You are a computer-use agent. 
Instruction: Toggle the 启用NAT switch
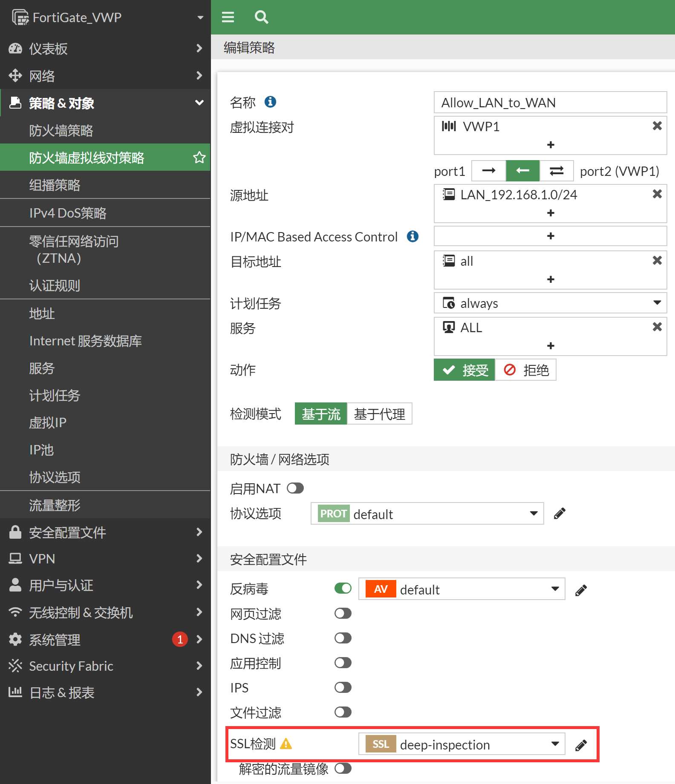click(295, 488)
